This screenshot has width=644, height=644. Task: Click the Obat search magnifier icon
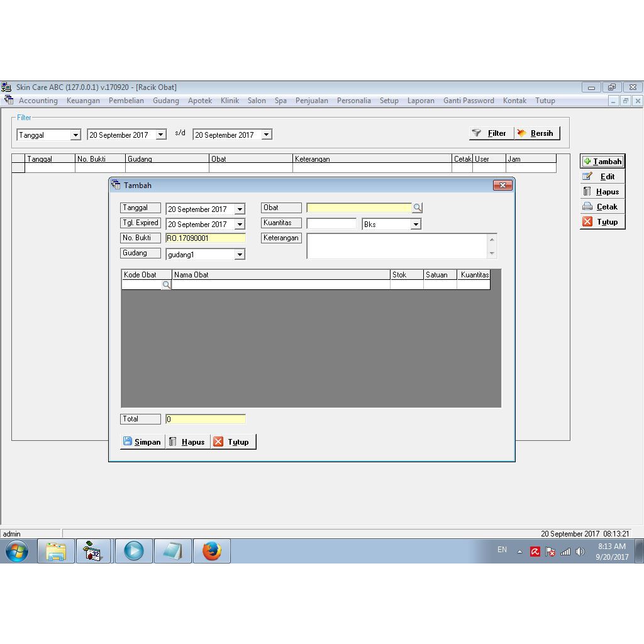(x=418, y=208)
